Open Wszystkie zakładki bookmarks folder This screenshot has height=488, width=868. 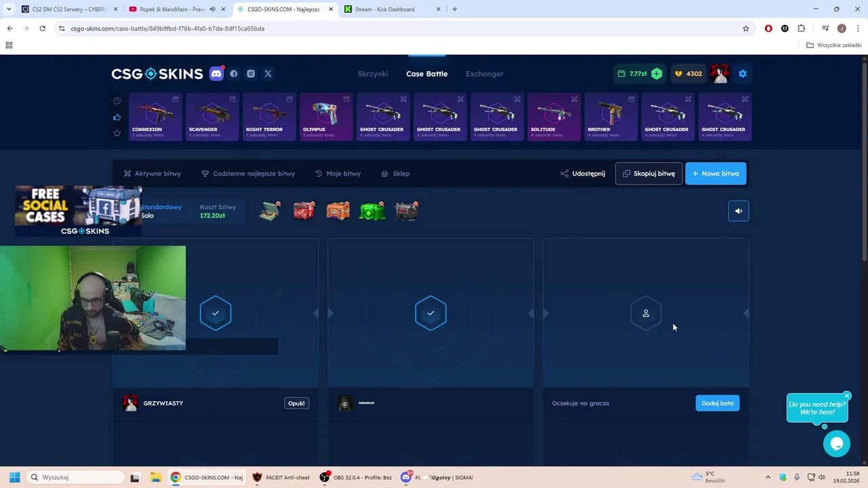pyautogui.click(x=834, y=45)
